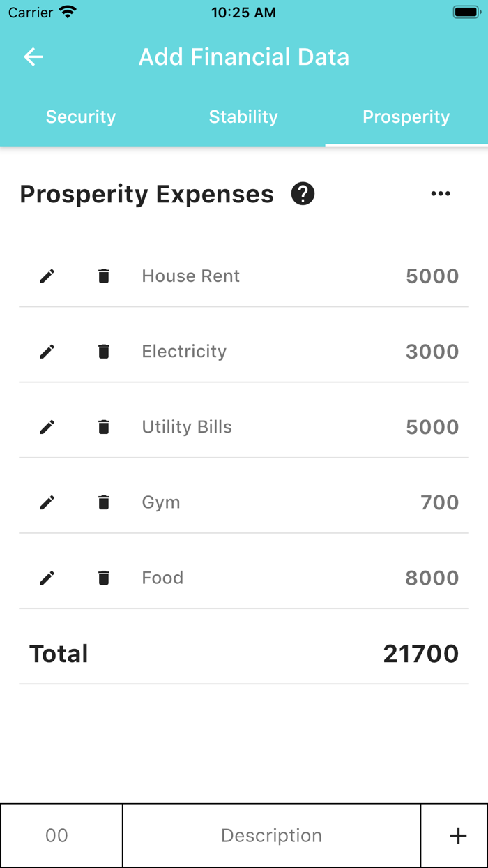
Task: Delete the Electricity expense entry
Action: click(103, 351)
